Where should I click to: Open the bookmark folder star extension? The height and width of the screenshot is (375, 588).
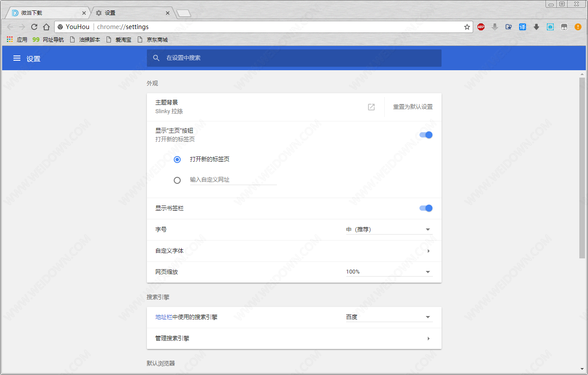(x=509, y=27)
